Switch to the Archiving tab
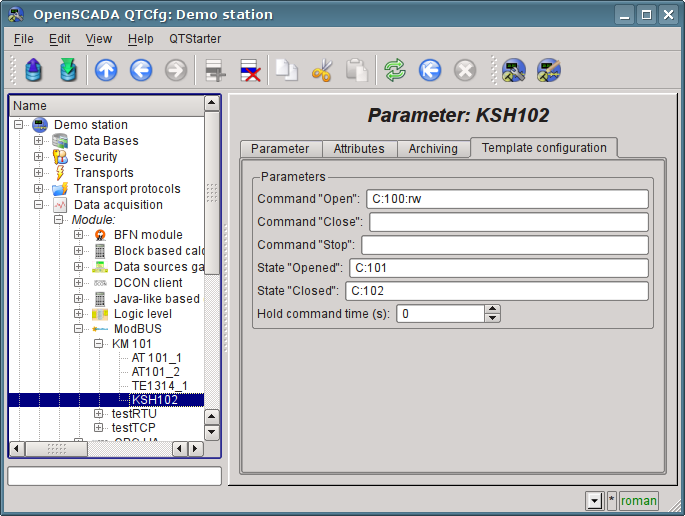Viewport: 685px width, 516px height. click(x=433, y=149)
